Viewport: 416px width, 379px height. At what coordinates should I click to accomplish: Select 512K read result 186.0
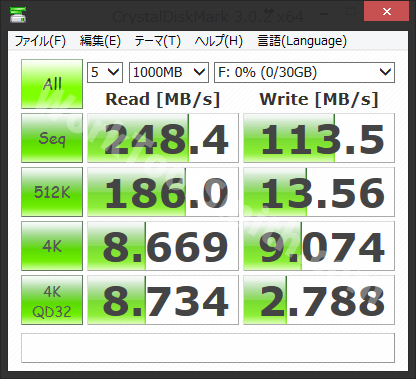(163, 192)
